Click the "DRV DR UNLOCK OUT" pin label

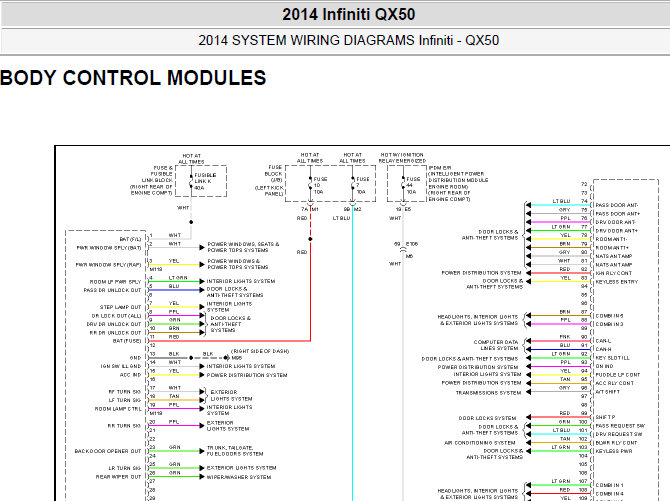pos(114,324)
